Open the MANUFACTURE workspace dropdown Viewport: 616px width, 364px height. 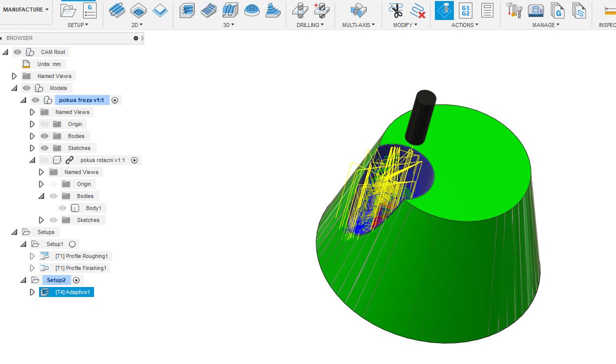26,9
